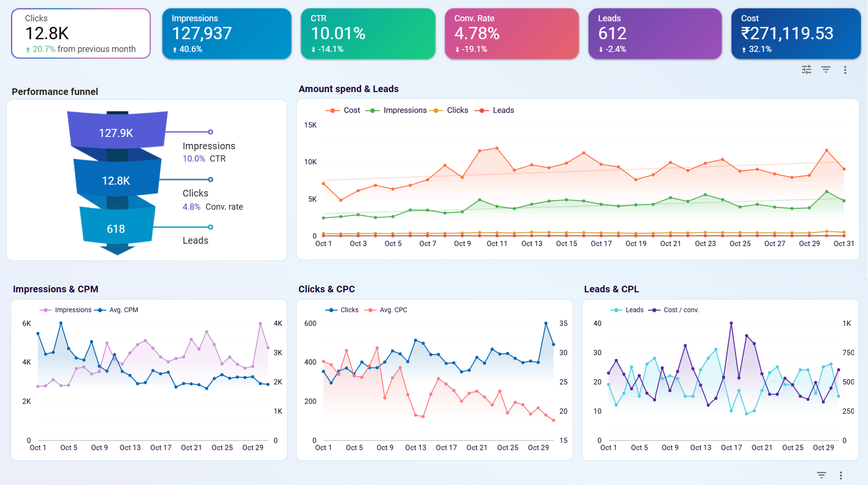The width and height of the screenshot is (868, 485).
Task: Select the Clicks 12.8K scorecard
Action: pyautogui.click(x=81, y=34)
